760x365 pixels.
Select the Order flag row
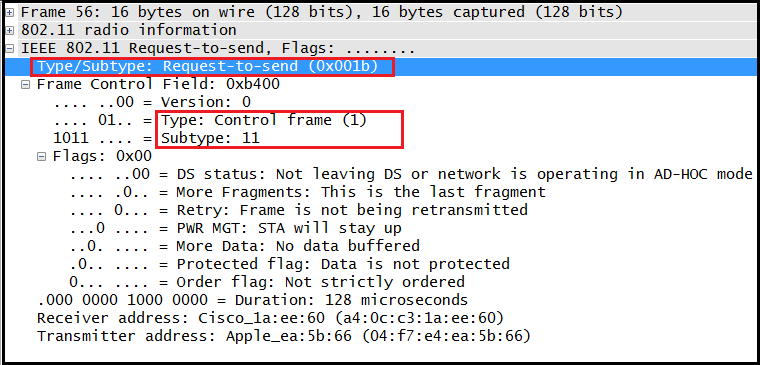267,282
